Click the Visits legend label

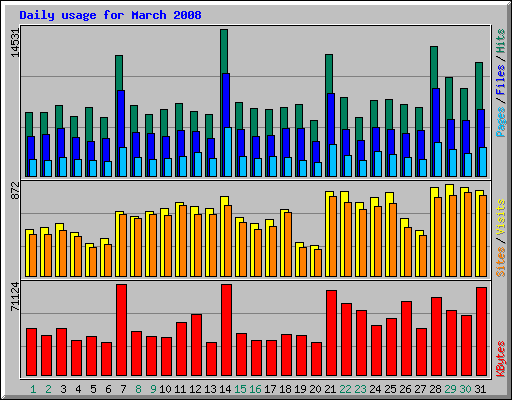501,217
